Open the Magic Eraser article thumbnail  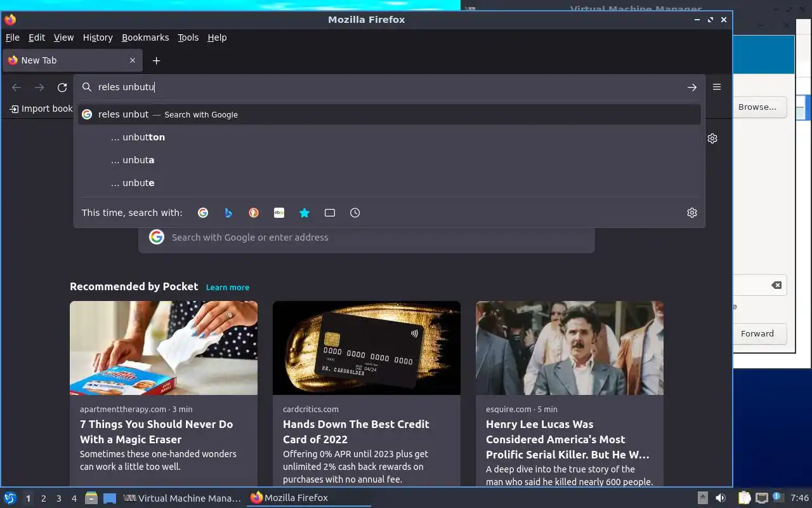click(164, 348)
